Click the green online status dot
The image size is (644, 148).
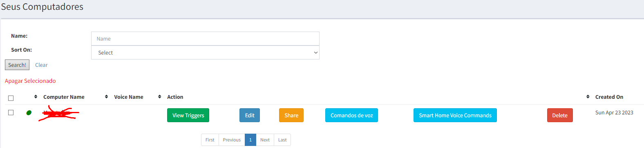coord(29,113)
